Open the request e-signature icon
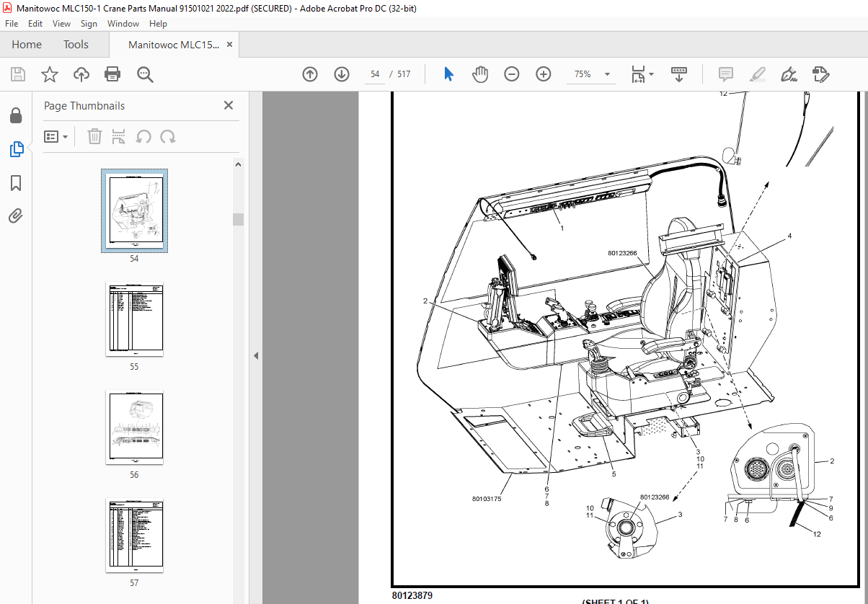Image resolution: width=868 pixels, height=604 pixels. (821, 74)
